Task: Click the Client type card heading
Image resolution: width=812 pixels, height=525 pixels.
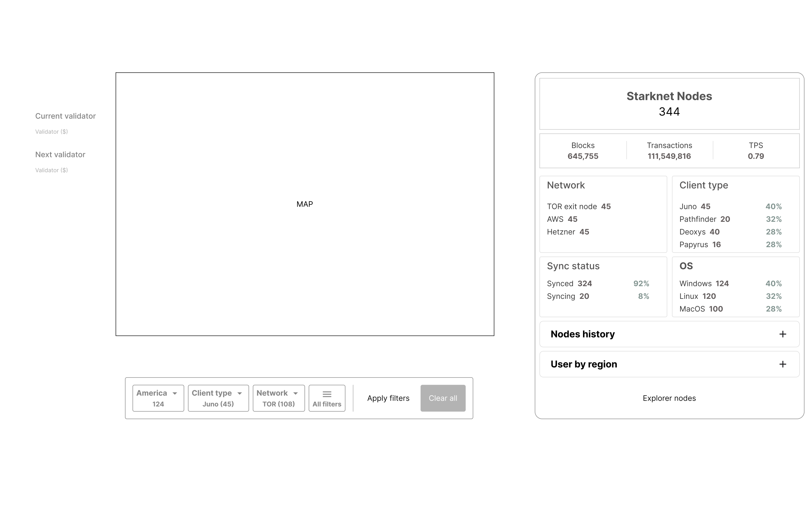Action: pos(704,185)
